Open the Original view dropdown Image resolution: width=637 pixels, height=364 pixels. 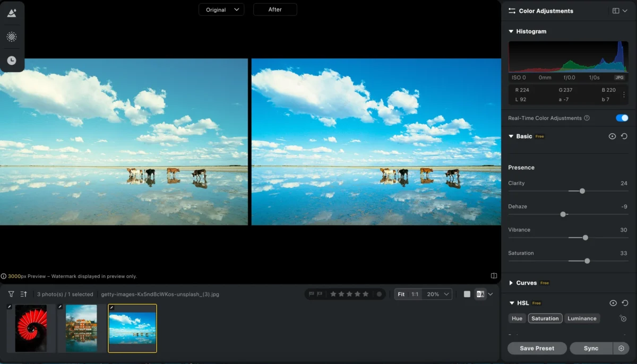pyautogui.click(x=221, y=10)
